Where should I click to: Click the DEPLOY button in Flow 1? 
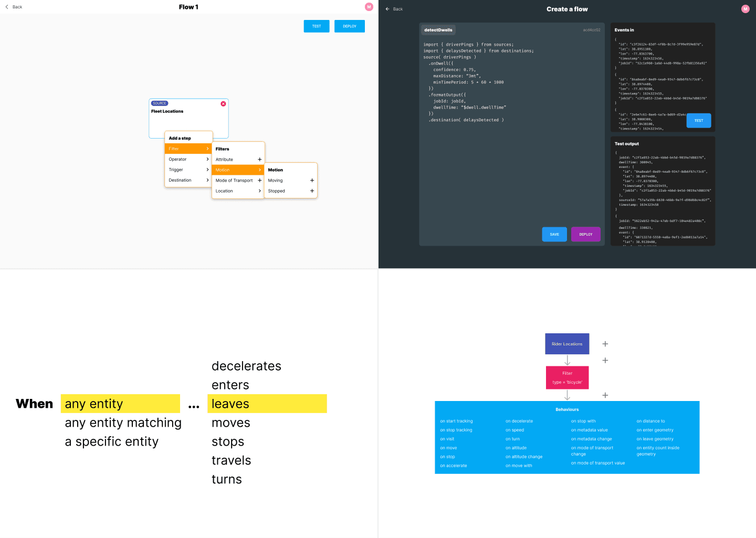tap(350, 26)
